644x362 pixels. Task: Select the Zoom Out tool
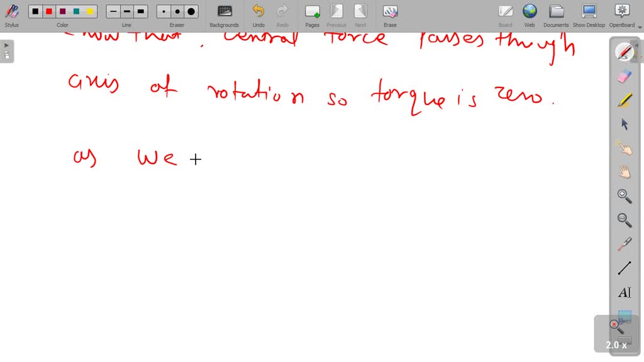(x=625, y=220)
